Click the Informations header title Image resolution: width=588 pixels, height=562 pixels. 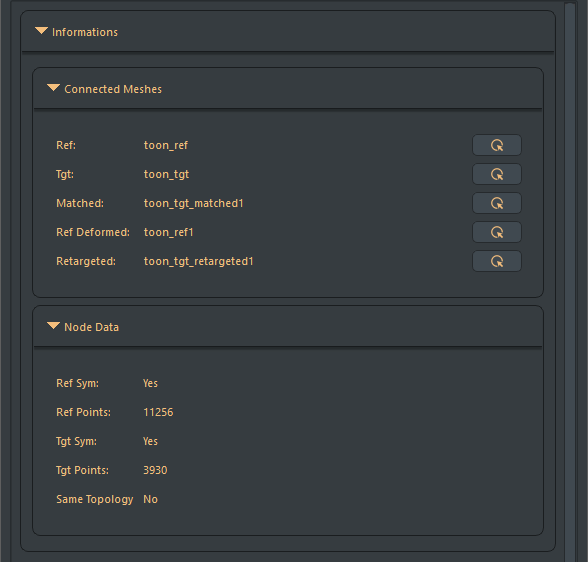click(x=85, y=32)
